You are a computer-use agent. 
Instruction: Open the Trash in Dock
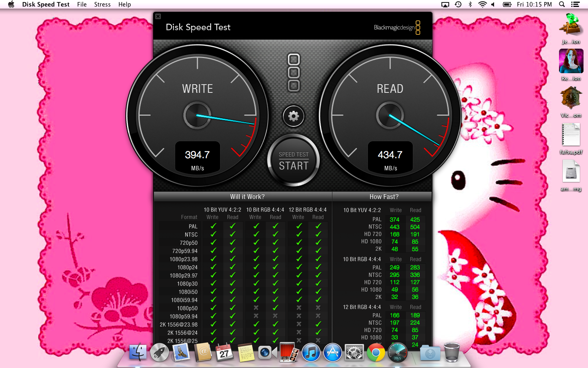tap(452, 352)
